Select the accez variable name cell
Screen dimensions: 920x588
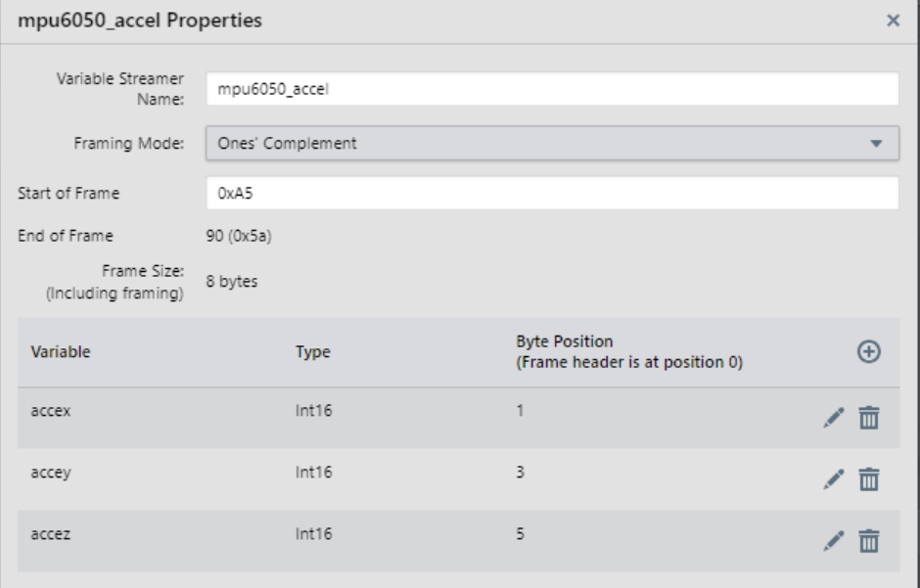51,534
